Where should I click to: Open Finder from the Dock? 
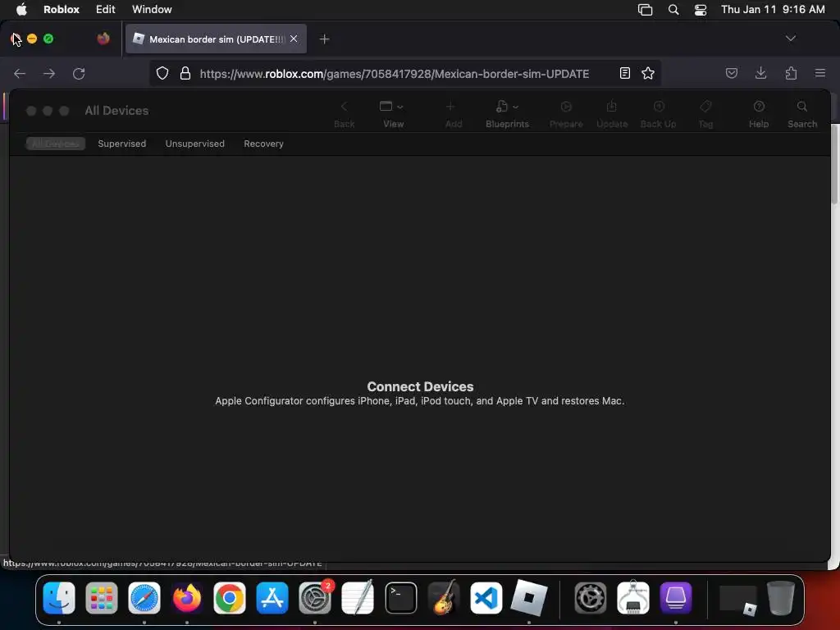pyautogui.click(x=59, y=598)
